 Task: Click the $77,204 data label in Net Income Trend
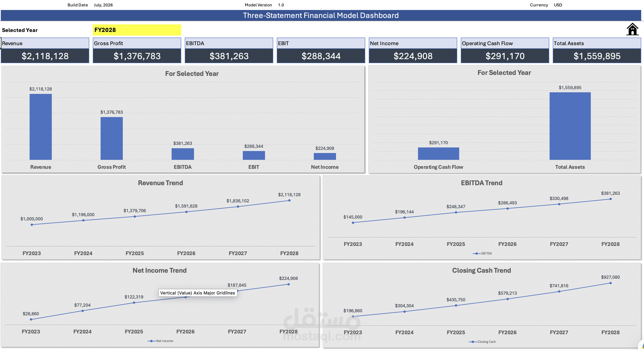pos(82,305)
